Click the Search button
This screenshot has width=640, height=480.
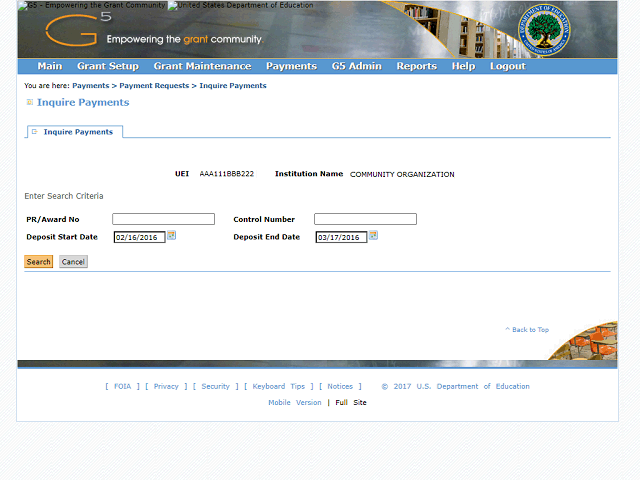39,262
